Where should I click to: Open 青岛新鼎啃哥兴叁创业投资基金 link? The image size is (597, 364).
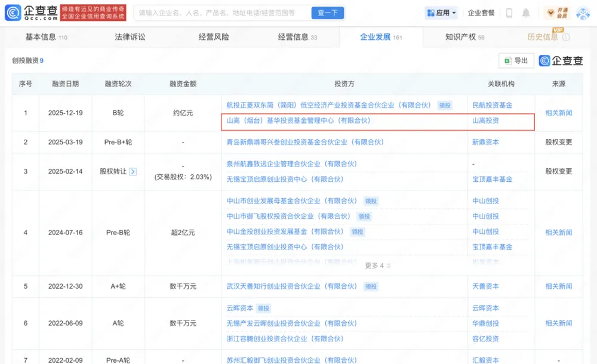point(305,142)
